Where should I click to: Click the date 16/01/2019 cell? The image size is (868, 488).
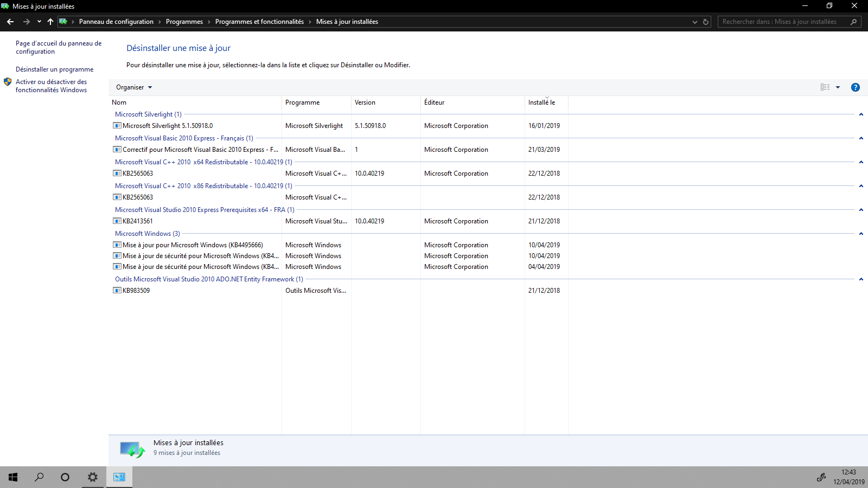click(x=544, y=126)
